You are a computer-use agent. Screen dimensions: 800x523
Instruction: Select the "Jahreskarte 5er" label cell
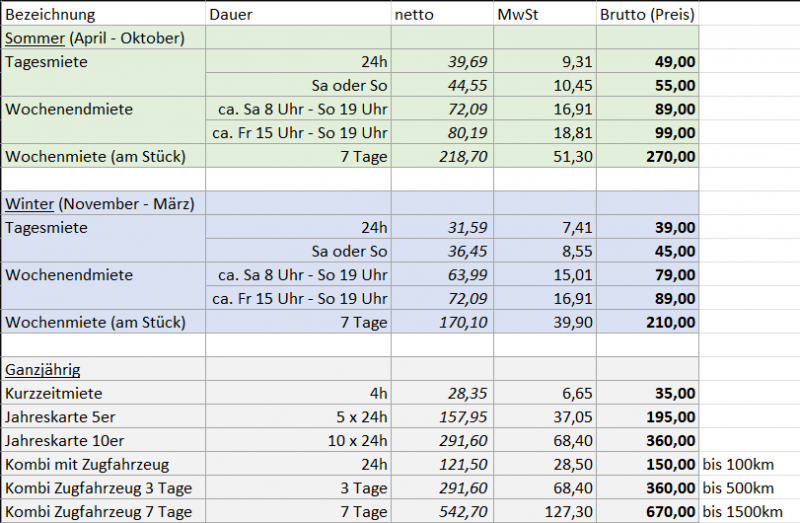(60, 417)
